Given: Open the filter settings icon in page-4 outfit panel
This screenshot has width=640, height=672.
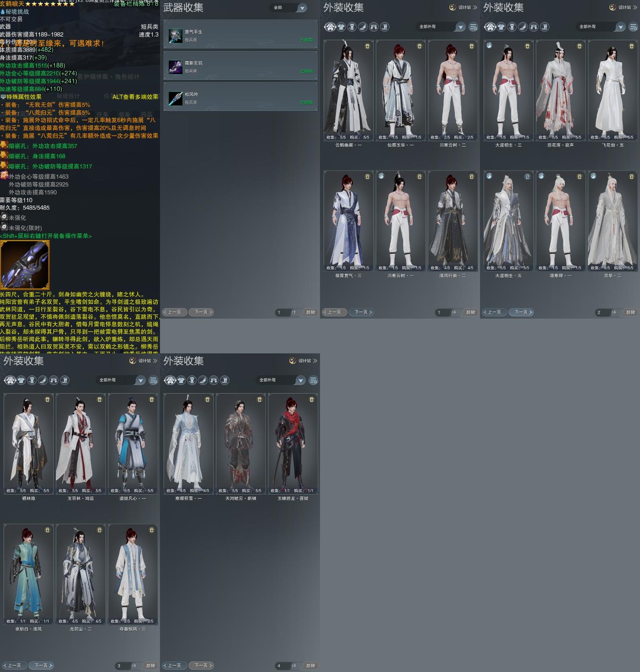Looking at the screenshot, I should [x=314, y=380].
